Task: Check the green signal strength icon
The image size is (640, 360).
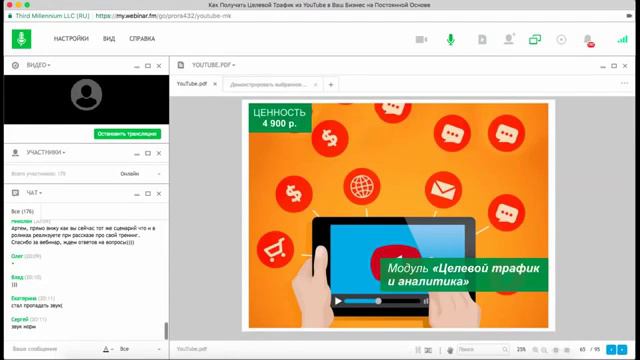Action: (622, 39)
